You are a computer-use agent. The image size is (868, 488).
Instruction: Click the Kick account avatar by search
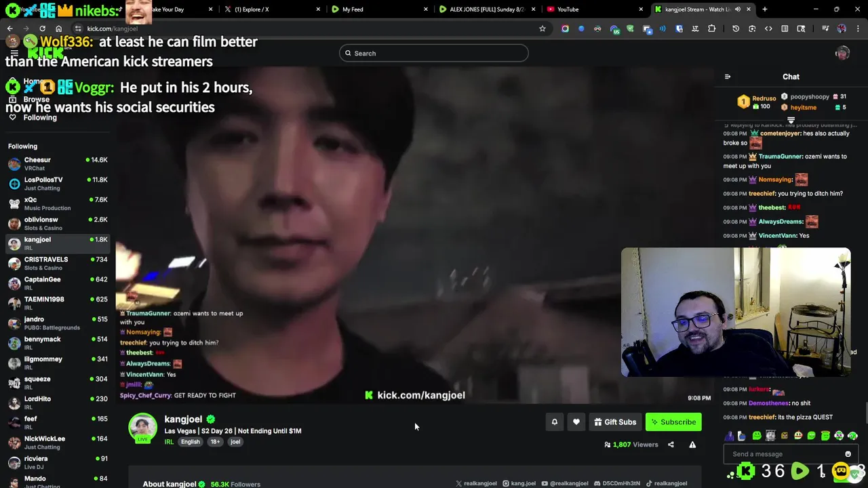click(842, 54)
